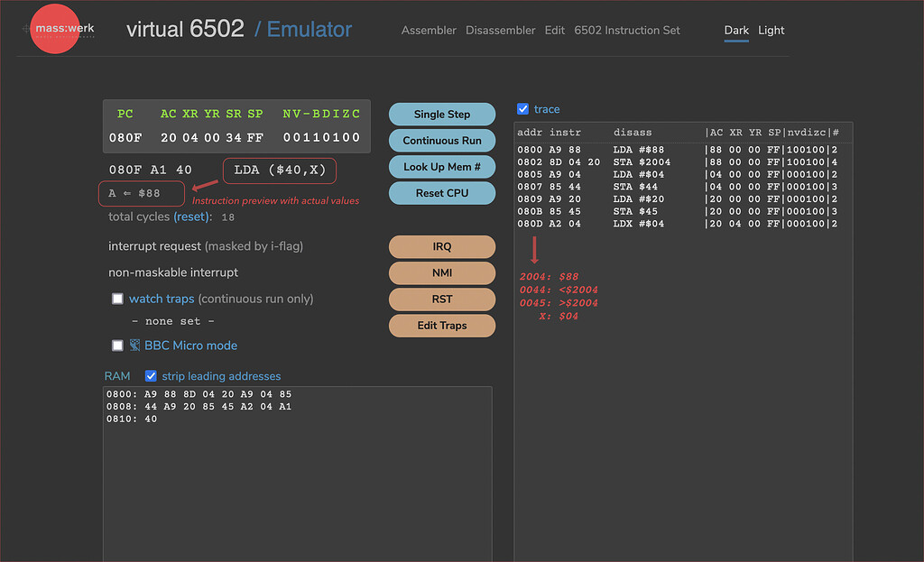The height and width of the screenshot is (562, 924).
Task: Enable watch traps for continuous run
Action: point(117,298)
